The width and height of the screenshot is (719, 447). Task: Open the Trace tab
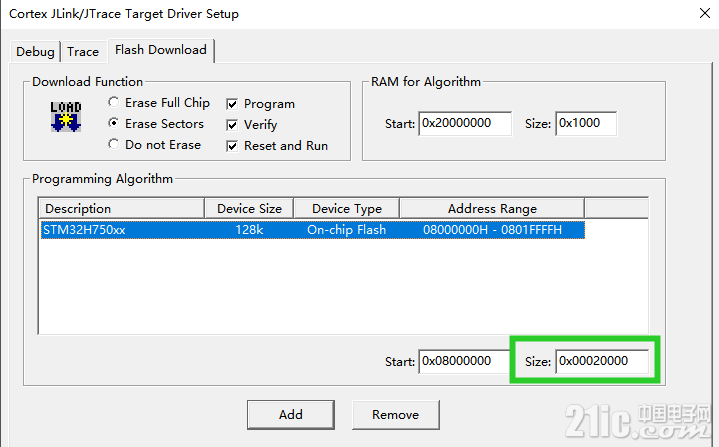coord(83,51)
